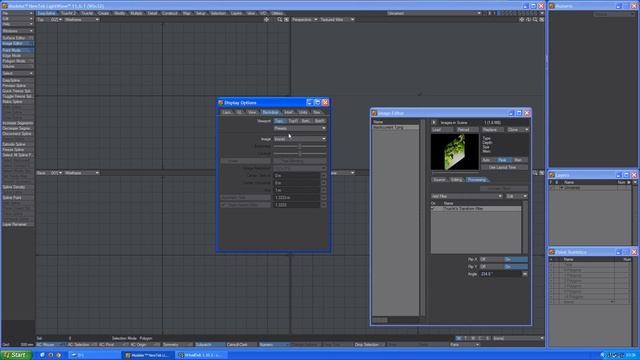Click the zoom icon in the Top viewport header
Image resolution: width=640 pixels, height=360 pixels.
pos(280,20)
